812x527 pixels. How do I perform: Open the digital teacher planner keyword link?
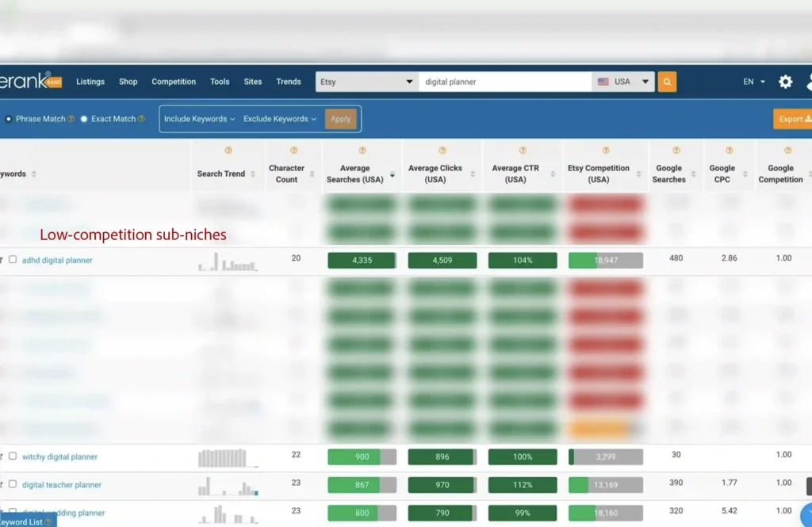click(62, 485)
